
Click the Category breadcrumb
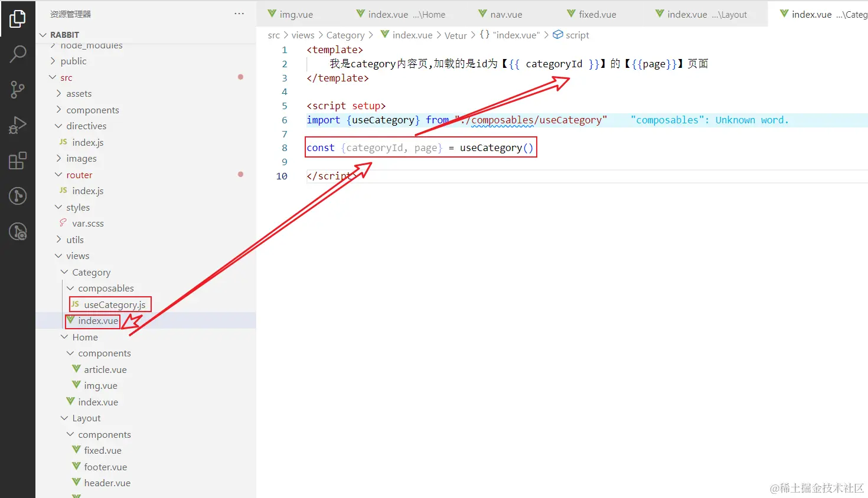345,35
